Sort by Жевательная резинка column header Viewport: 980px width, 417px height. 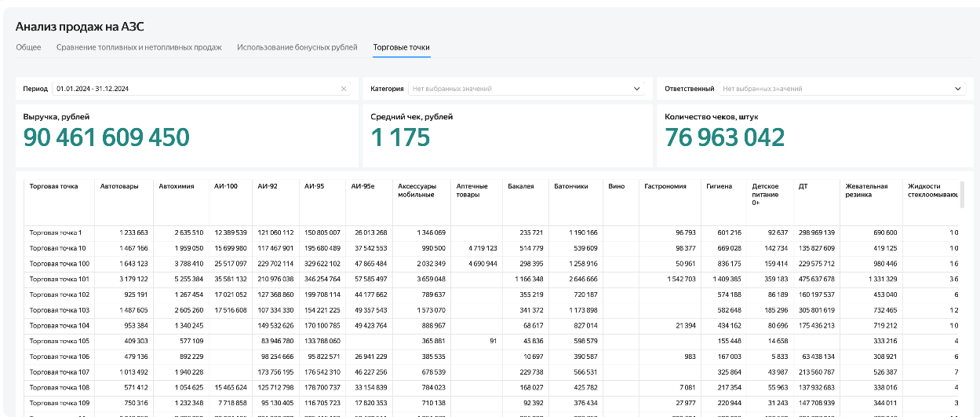[x=867, y=190]
